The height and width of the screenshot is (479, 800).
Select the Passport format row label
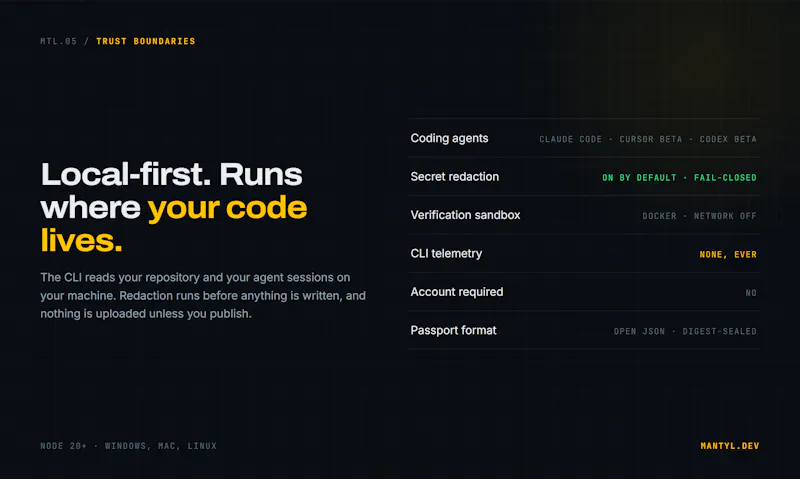click(453, 331)
